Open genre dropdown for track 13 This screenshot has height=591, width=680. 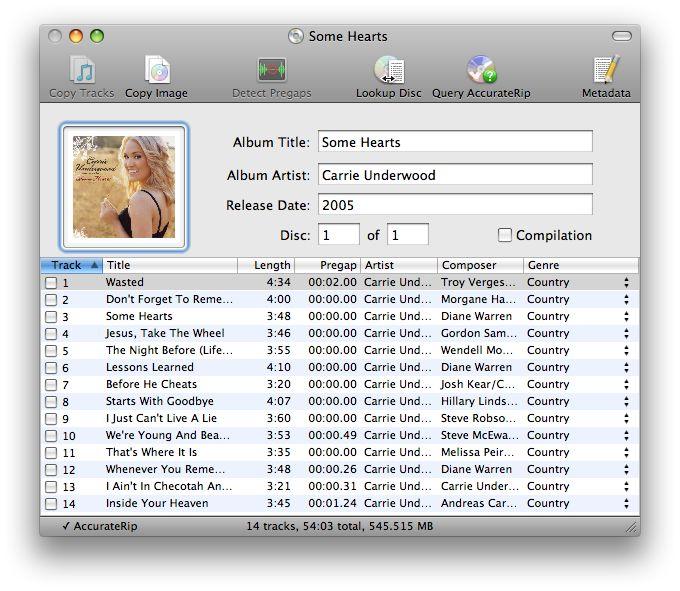(x=626, y=487)
